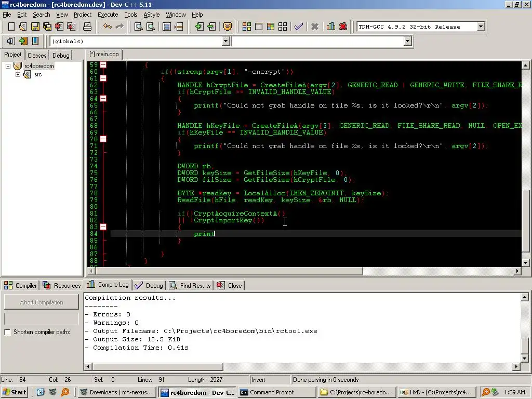Collapse the code fold at line 59
532x399 pixels.
click(x=103, y=64)
